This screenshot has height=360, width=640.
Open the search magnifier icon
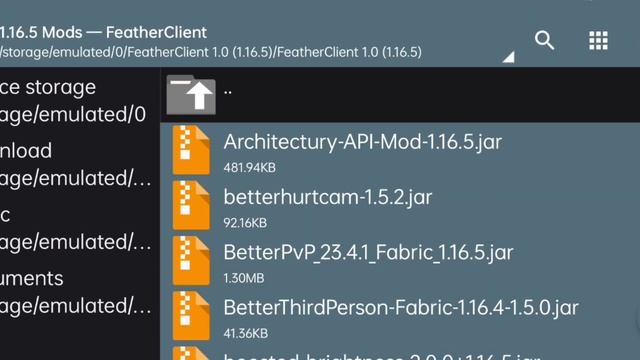pos(544,40)
